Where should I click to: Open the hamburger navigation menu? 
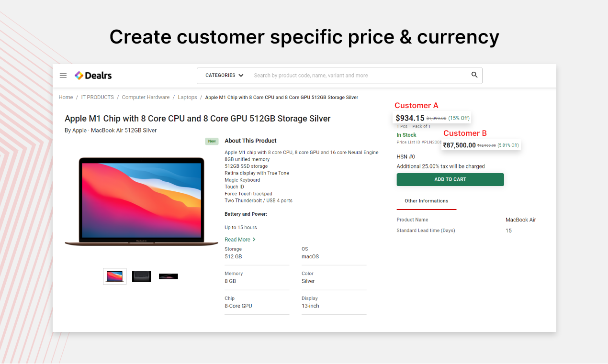click(63, 75)
